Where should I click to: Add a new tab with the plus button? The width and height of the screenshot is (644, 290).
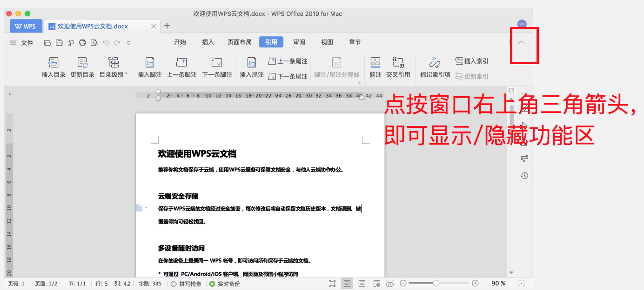pos(168,26)
